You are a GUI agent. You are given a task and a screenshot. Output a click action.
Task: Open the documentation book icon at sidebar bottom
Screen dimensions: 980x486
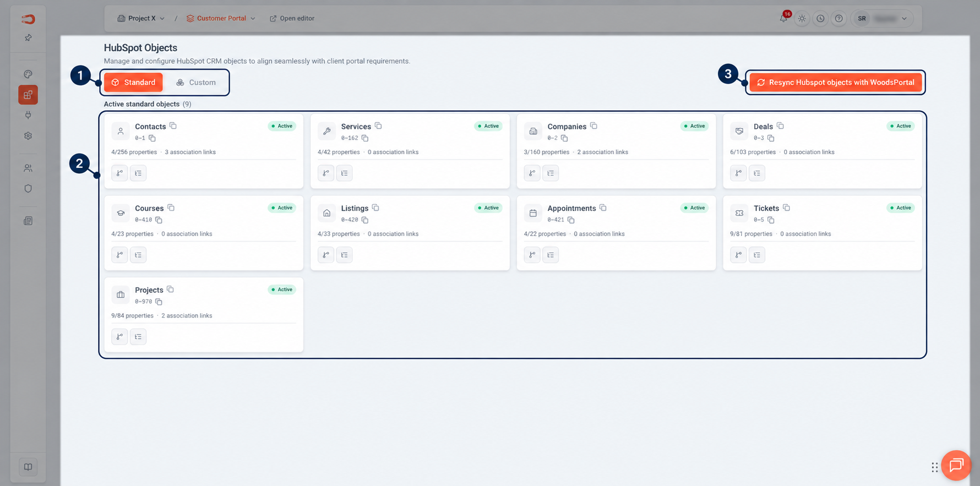(x=28, y=467)
